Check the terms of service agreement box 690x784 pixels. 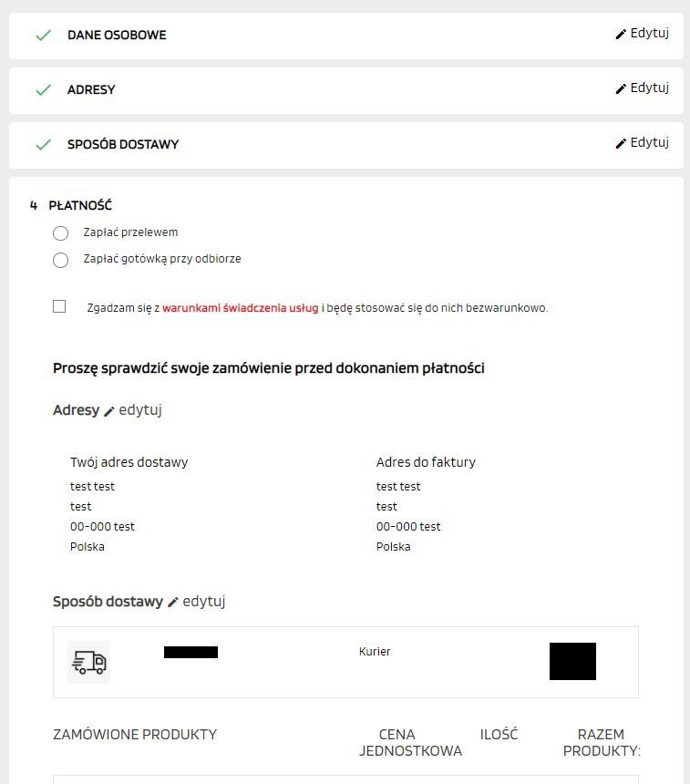click(x=59, y=306)
